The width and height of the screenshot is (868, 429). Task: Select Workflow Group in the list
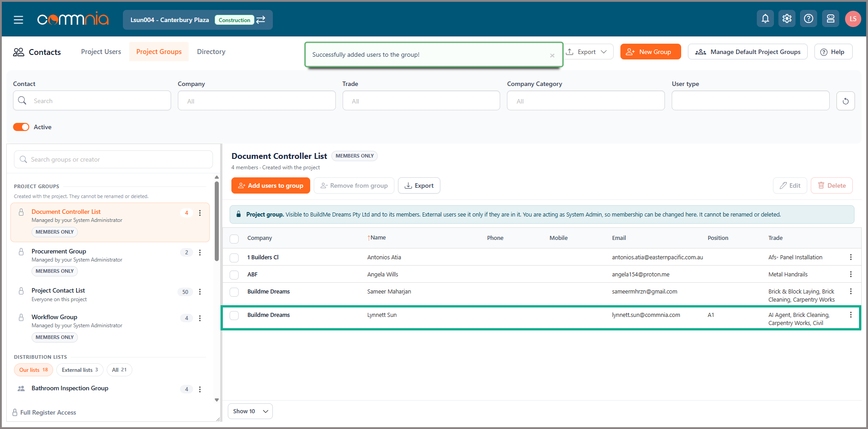point(110,327)
